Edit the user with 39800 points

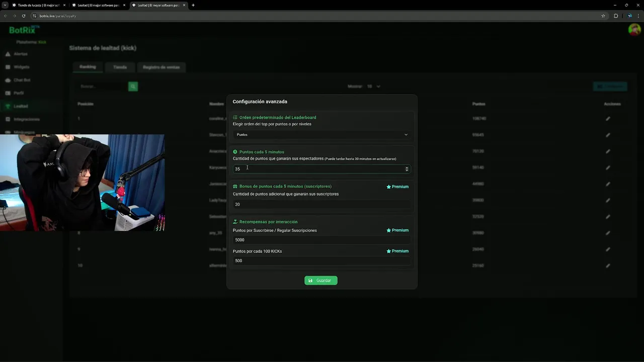[608, 200]
